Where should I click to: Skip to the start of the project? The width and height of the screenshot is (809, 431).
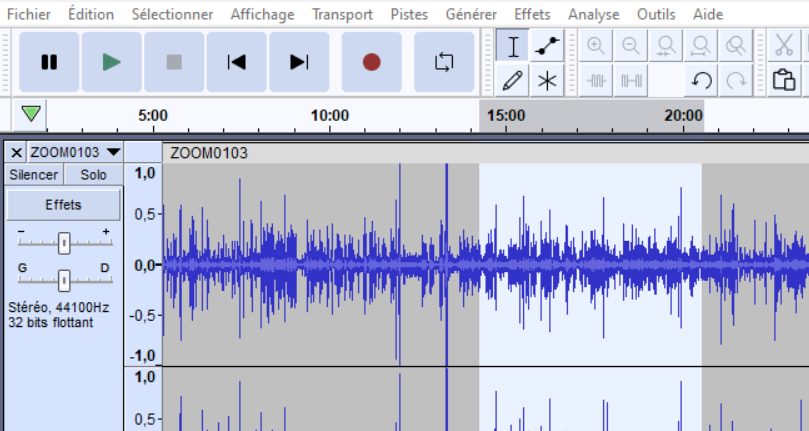point(236,62)
